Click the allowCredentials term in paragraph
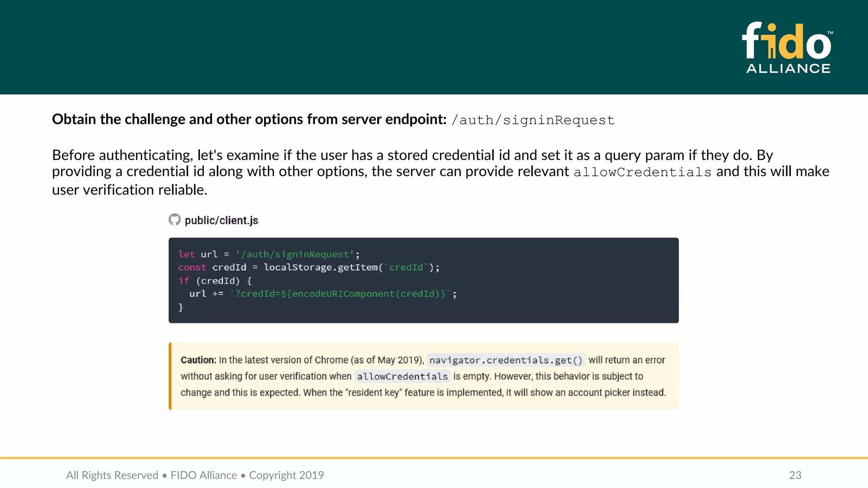The height and width of the screenshot is (488, 868). tap(642, 172)
